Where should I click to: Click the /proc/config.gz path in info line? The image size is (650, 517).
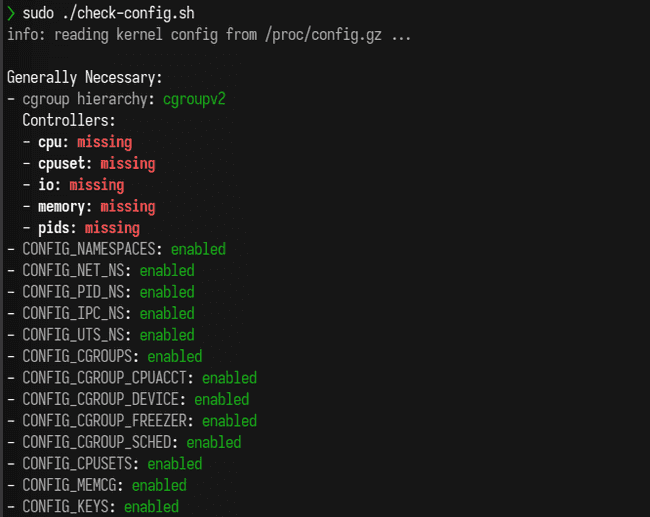323,35
